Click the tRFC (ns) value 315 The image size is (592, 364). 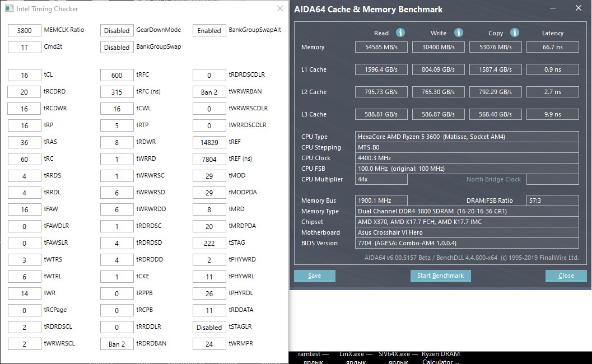(x=116, y=92)
